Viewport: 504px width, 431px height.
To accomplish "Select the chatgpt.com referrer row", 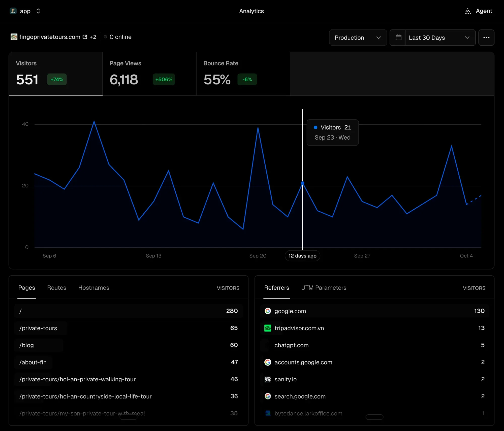I will [374, 345].
